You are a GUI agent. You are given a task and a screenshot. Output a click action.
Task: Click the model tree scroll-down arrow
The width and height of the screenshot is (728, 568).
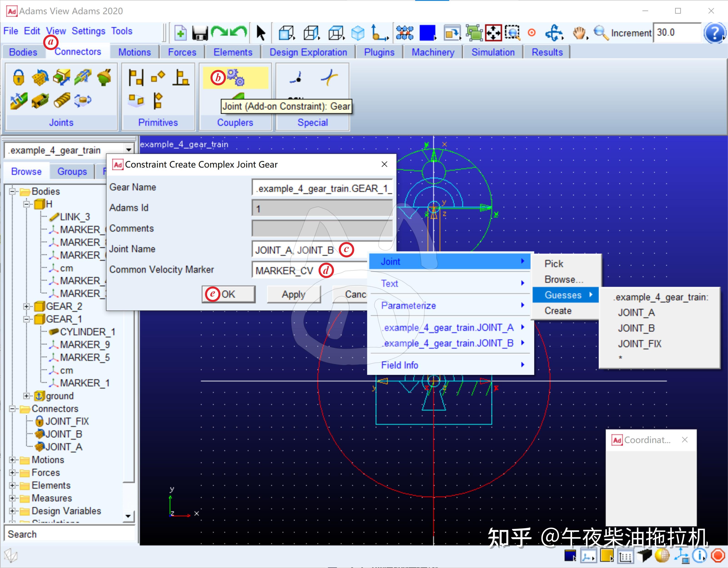[128, 516]
